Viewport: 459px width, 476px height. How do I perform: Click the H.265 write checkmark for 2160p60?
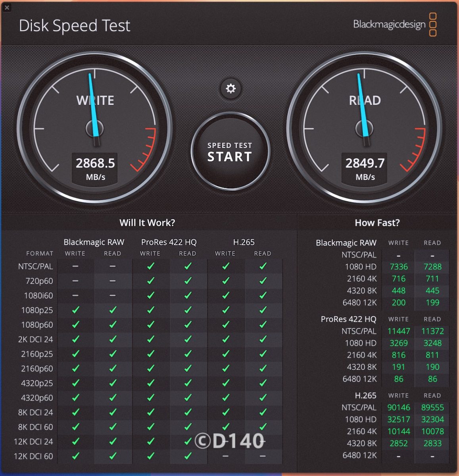[225, 369]
